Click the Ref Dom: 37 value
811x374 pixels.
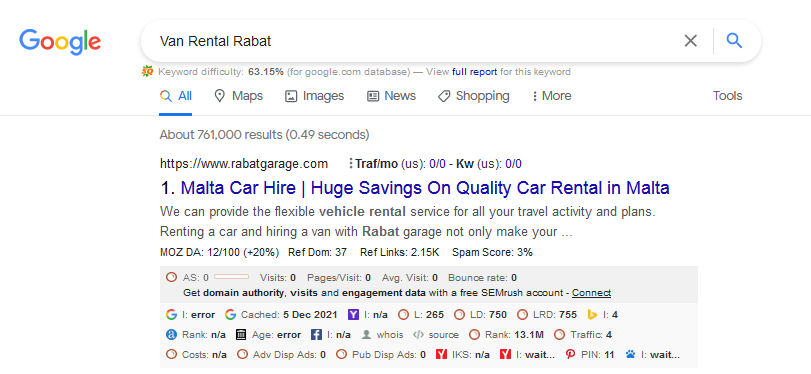pos(317,252)
